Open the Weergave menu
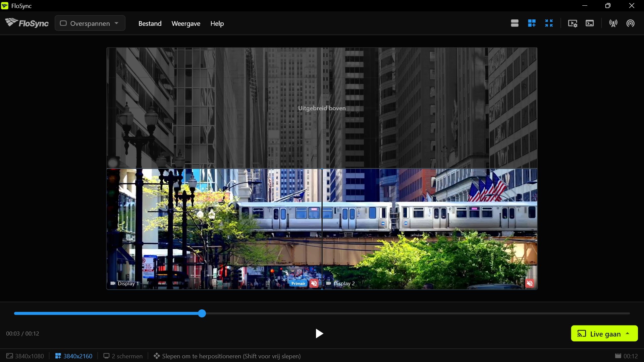Screen dimensions: 644x362 [186, 23]
